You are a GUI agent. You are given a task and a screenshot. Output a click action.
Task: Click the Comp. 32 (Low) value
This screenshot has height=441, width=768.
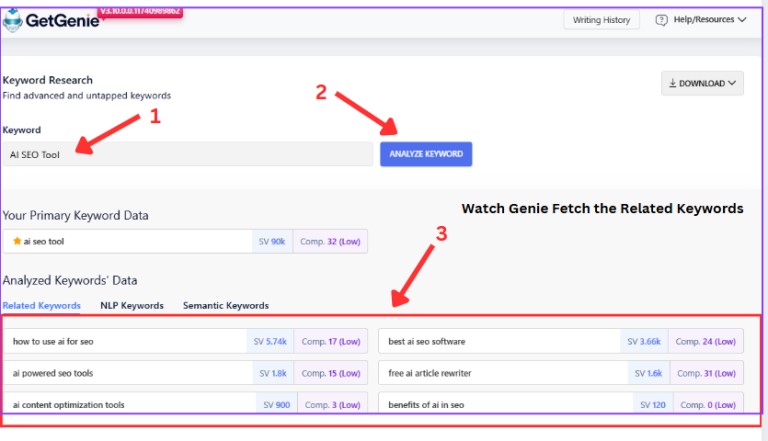coord(330,241)
